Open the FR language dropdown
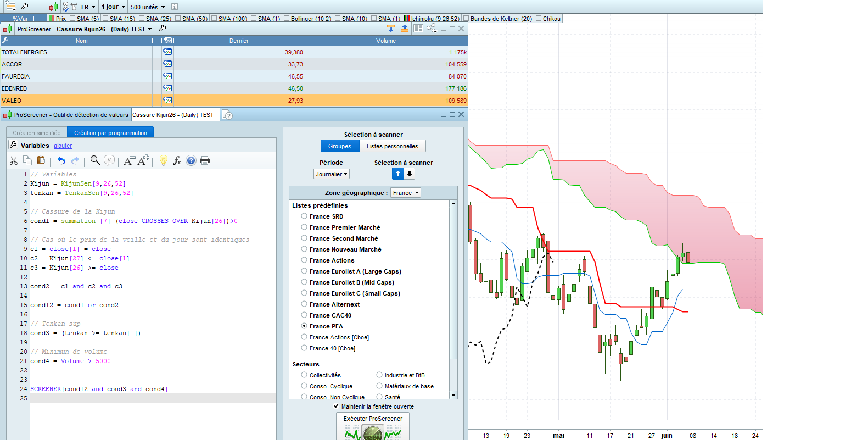868x440 pixels. (x=88, y=7)
